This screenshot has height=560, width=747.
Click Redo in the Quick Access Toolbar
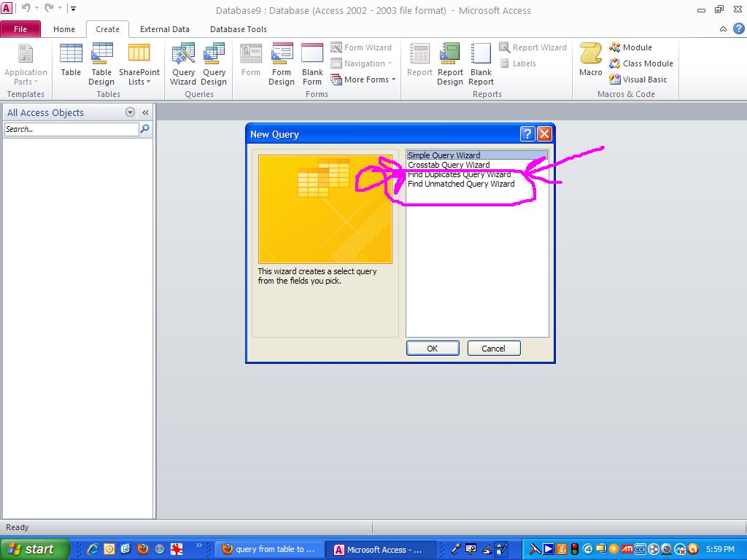49,8
